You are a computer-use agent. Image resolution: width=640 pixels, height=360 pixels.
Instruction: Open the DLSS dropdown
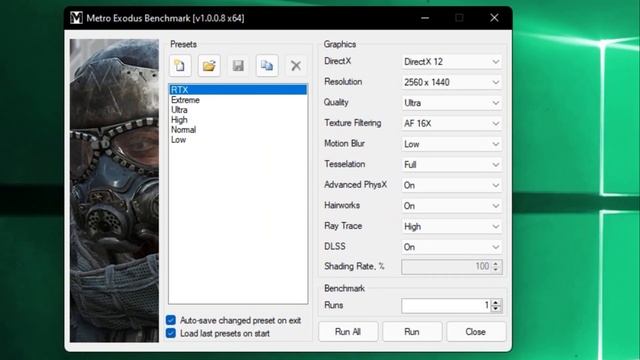click(452, 247)
